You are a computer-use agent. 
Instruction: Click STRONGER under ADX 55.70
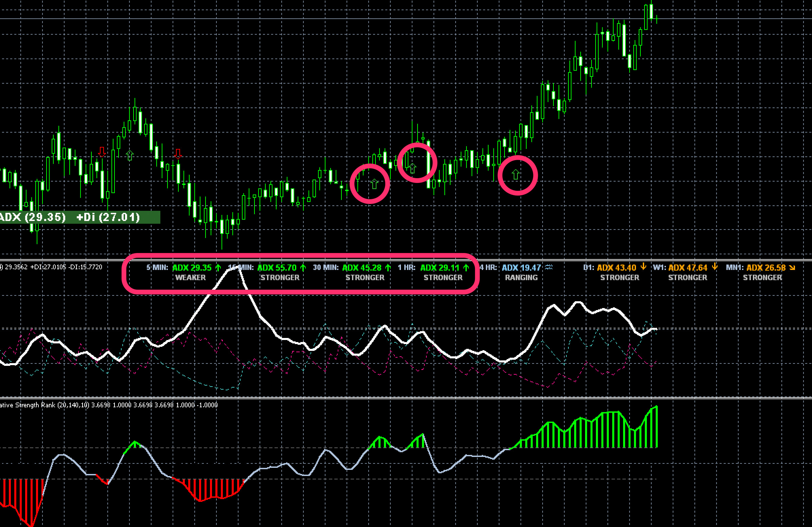click(x=280, y=277)
